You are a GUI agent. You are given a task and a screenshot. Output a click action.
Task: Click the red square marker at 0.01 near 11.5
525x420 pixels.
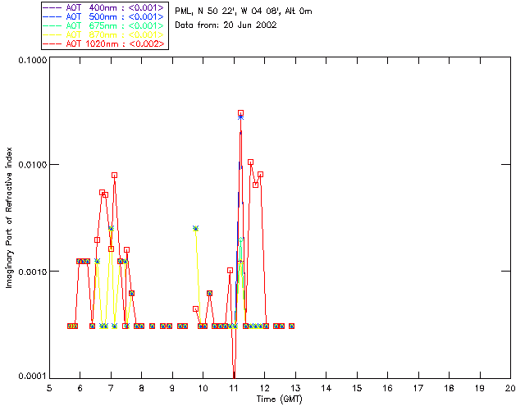coord(250,162)
